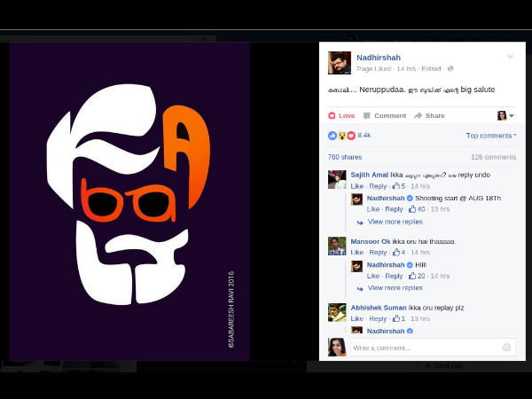
Task: Open the 126 comments link
Action: coord(493,157)
